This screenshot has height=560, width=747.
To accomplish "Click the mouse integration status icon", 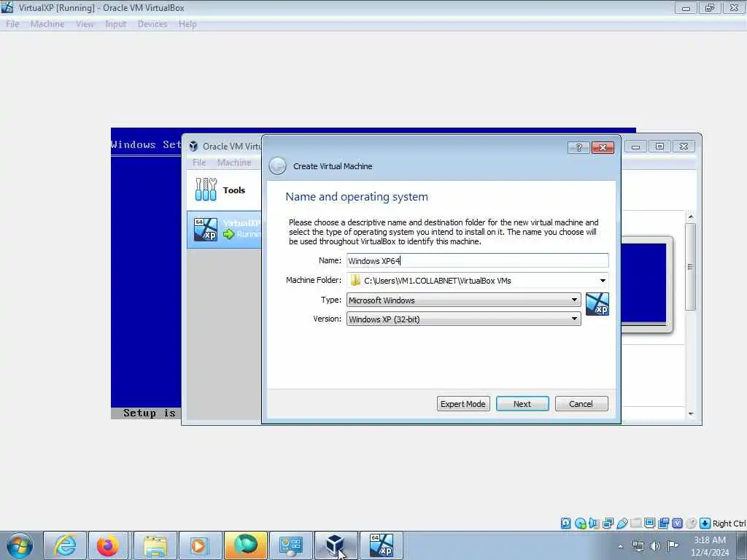I will [x=692, y=524].
